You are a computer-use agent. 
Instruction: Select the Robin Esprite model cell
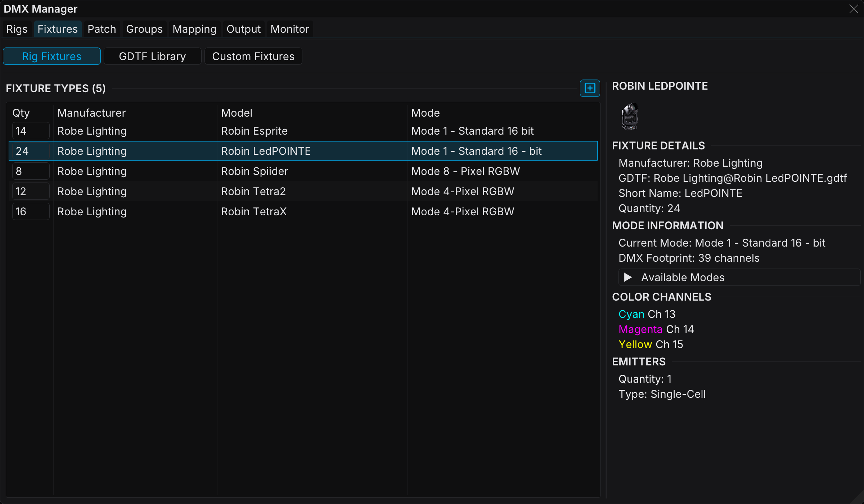254,131
